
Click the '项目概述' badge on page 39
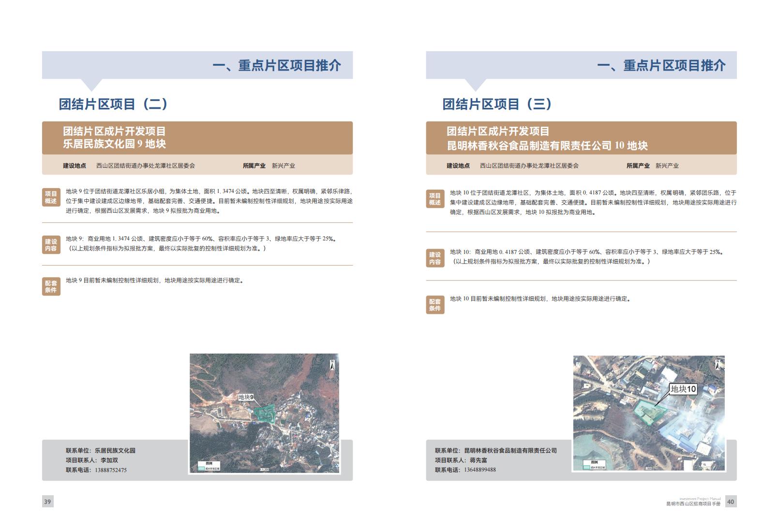tap(51, 197)
